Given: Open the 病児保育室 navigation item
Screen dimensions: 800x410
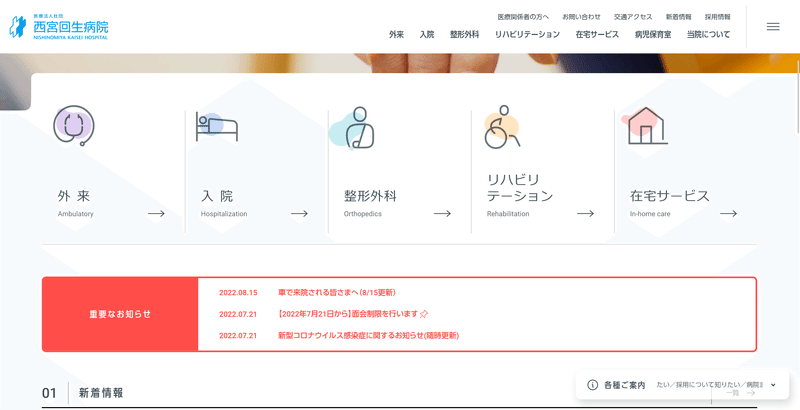Looking at the screenshot, I should (x=653, y=35).
